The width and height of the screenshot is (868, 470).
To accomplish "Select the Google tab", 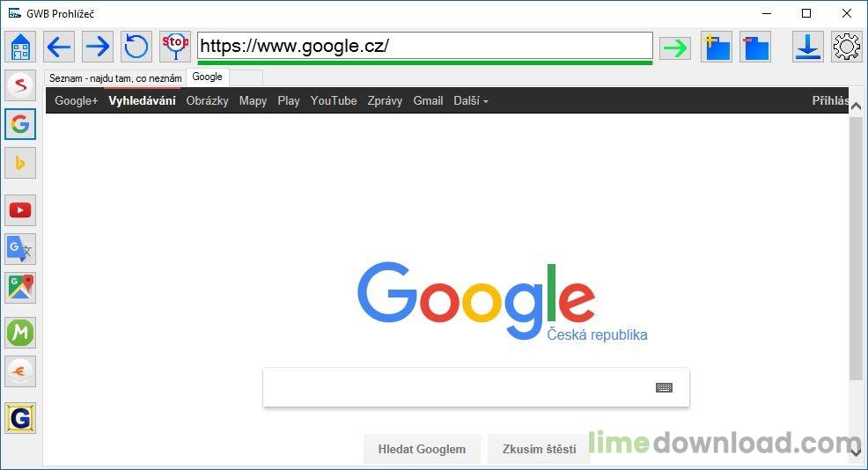I will pyautogui.click(x=208, y=77).
